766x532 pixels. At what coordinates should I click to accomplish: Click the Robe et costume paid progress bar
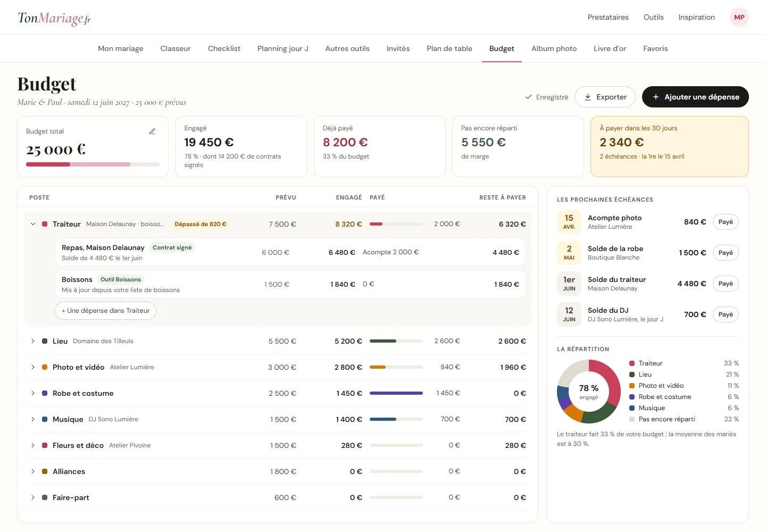[396, 393]
